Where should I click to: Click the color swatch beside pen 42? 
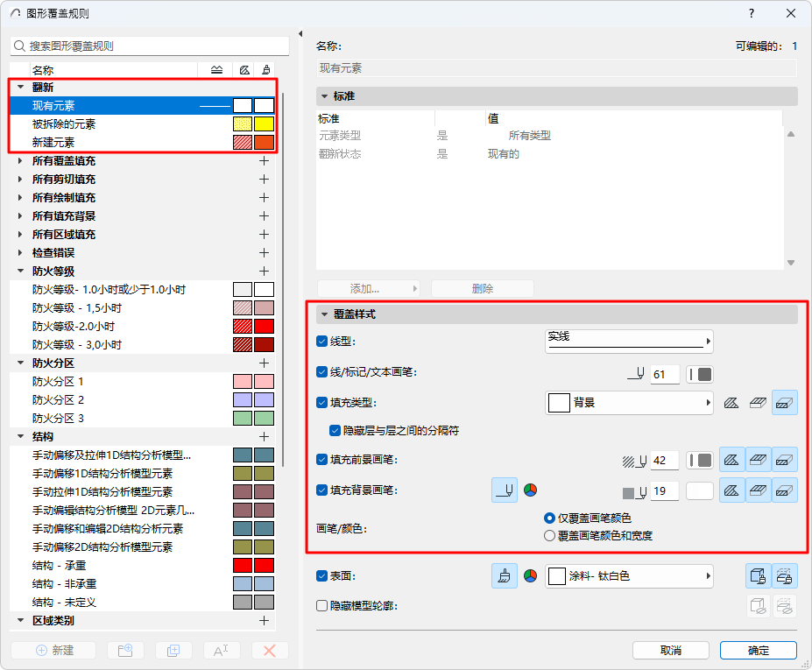pos(700,460)
